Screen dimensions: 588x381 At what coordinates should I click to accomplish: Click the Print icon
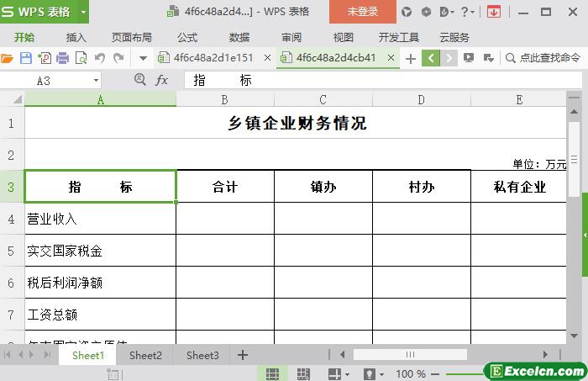[63, 58]
